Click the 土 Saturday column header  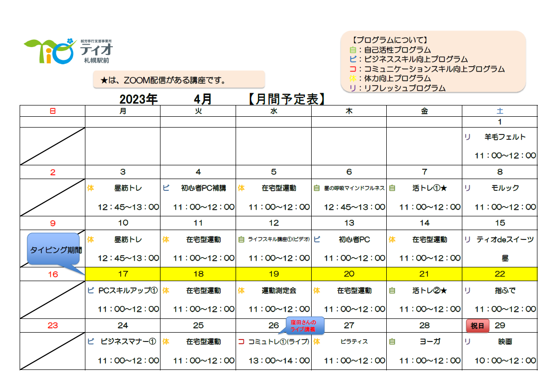tap(500, 111)
